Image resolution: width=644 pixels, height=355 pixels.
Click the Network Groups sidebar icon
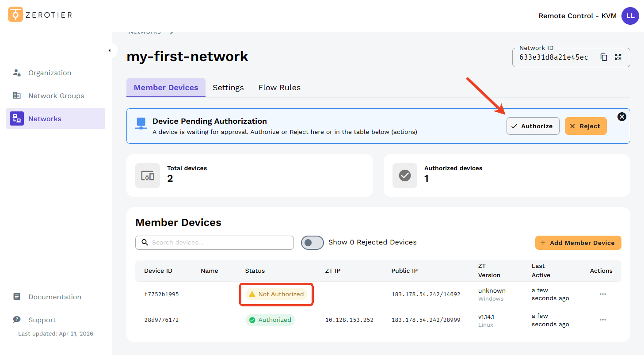(16, 95)
